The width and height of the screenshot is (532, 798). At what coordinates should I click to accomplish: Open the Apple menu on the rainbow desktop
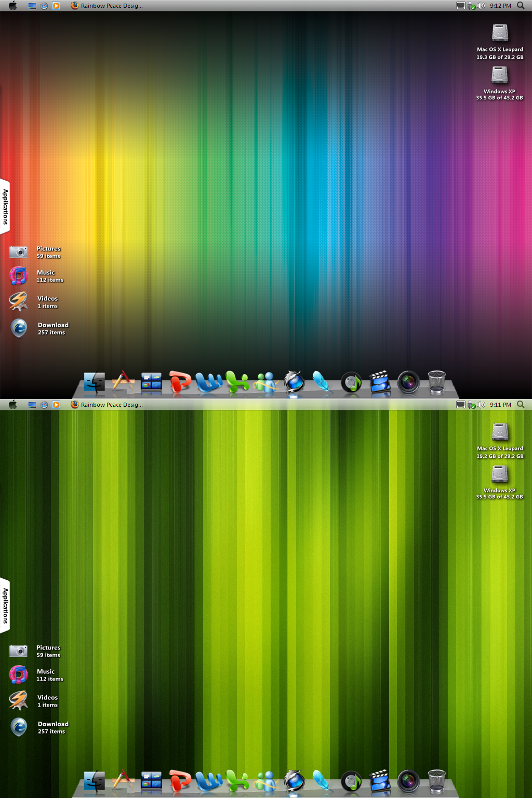[13, 6]
